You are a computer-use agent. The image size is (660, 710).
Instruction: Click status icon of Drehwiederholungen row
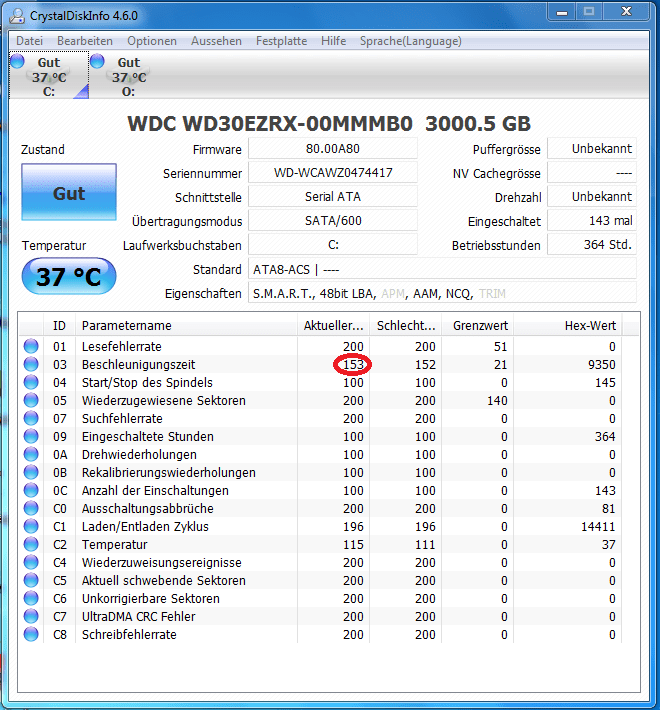(31, 455)
